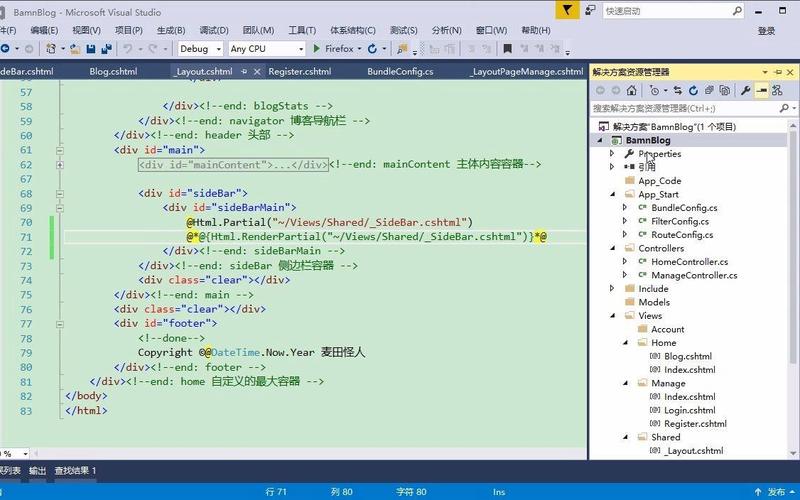
Task: Select RouteConfig.cs in Solution Explorer
Action: pos(682,235)
